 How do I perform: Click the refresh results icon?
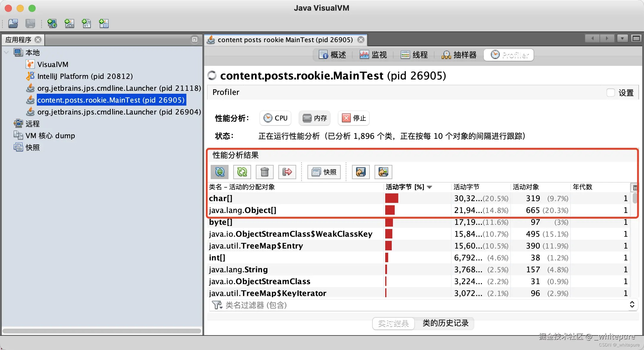tap(242, 172)
